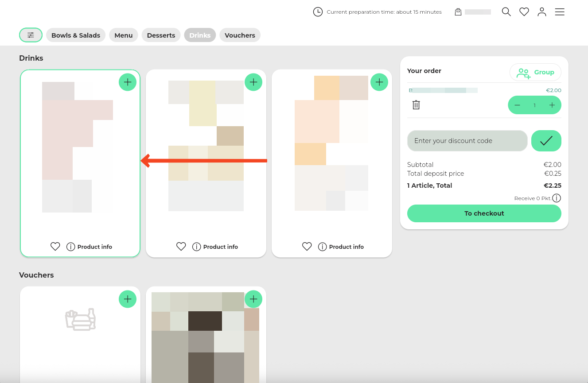Favorite the first drink product

click(x=55, y=247)
